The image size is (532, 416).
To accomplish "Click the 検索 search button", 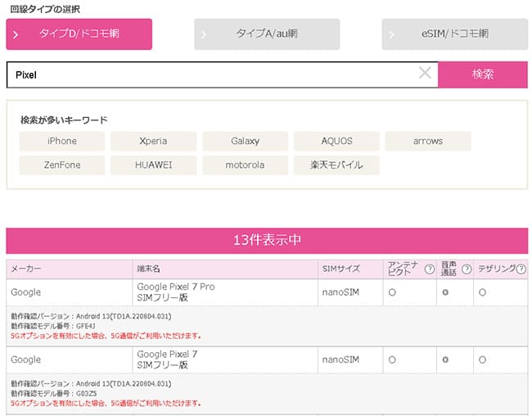I will pos(482,75).
